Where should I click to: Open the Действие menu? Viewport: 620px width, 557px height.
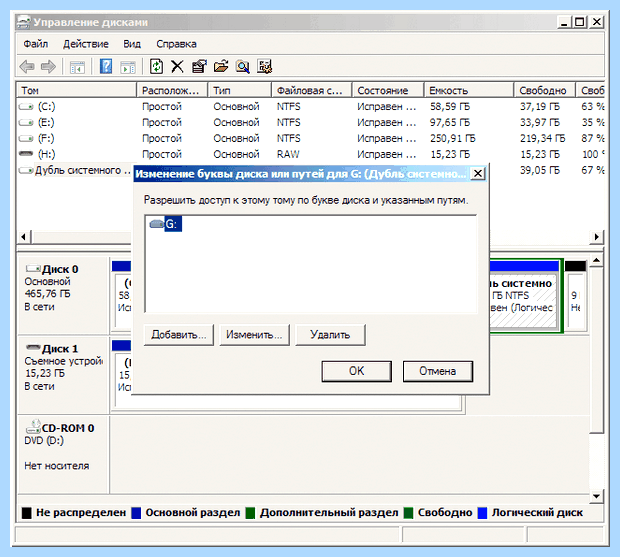point(86,44)
